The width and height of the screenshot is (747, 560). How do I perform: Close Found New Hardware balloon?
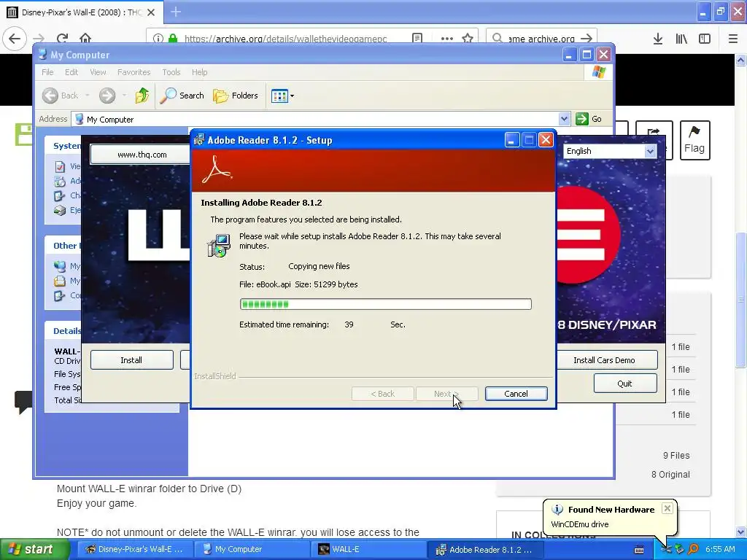click(667, 508)
